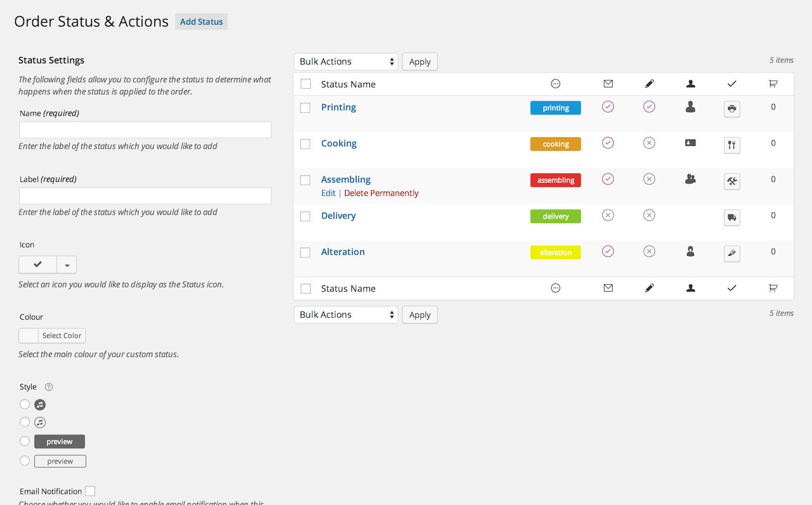The height and width of the screenshot is (505, 812).
Task: Open the bottom Bulk Actions dropdown
Action: 346,315
